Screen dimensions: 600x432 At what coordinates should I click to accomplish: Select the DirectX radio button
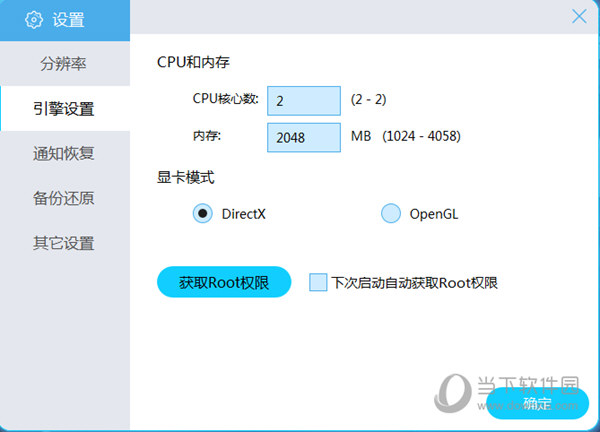click(202, 214)
